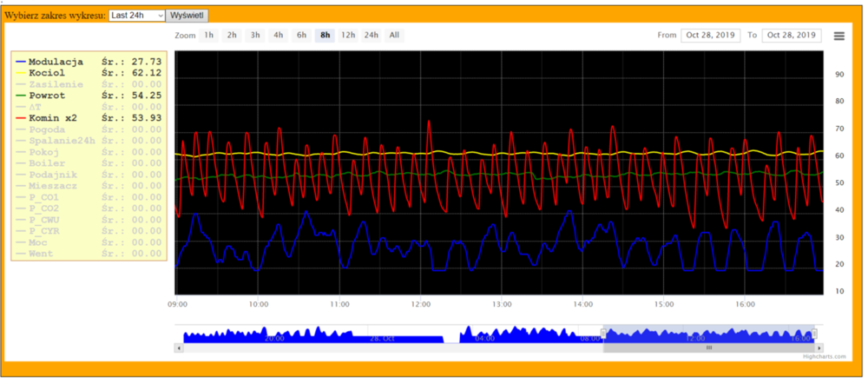Enable the Boiler series in legend
The image size is (868, 384).
click(x=47, y=163)
